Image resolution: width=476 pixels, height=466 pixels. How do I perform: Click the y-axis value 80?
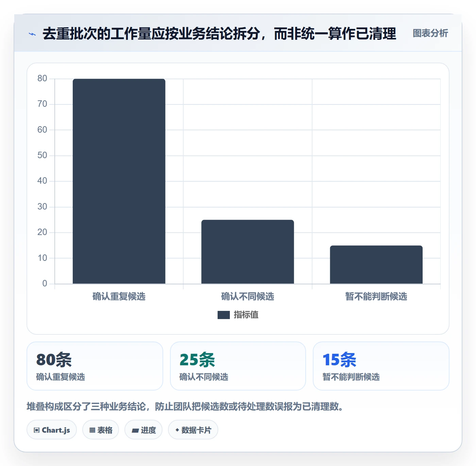coord(42,79)
